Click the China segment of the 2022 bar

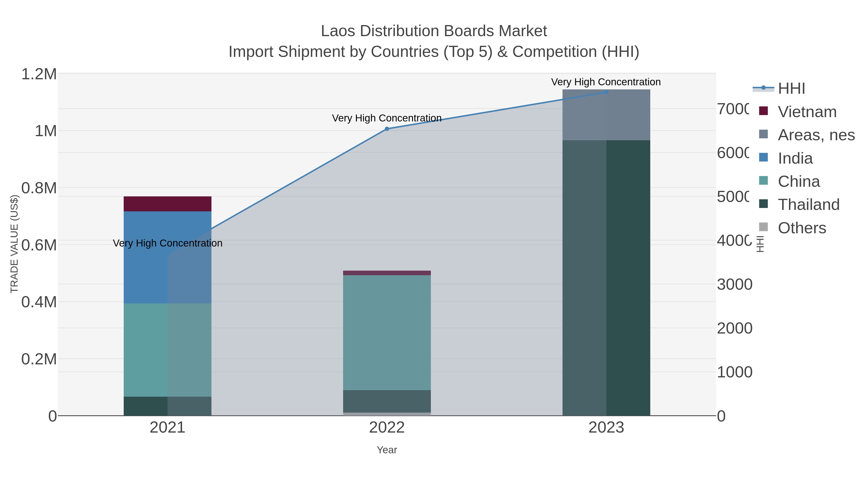coord(387,333)
